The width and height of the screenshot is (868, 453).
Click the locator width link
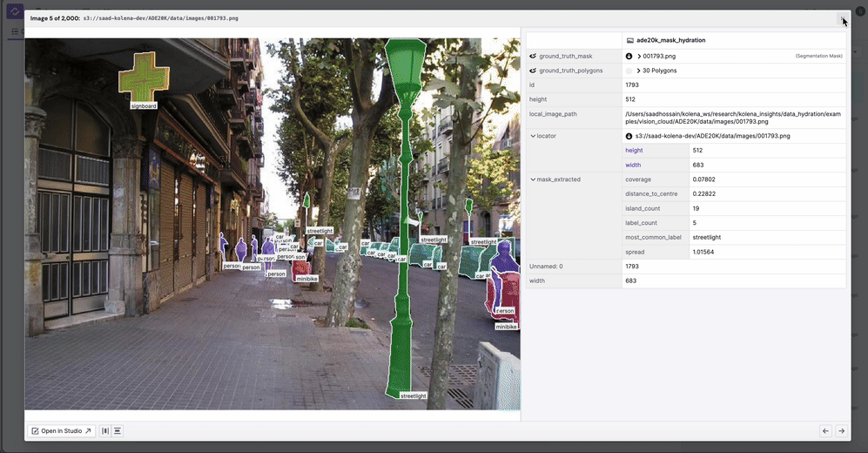click(x=633, y=165)
